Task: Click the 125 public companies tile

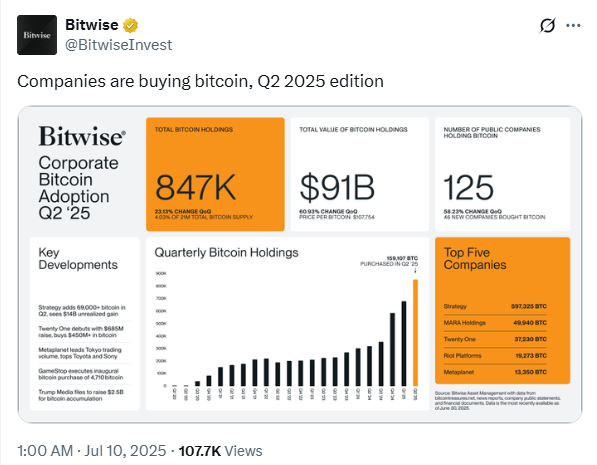Action: point(502,174)
